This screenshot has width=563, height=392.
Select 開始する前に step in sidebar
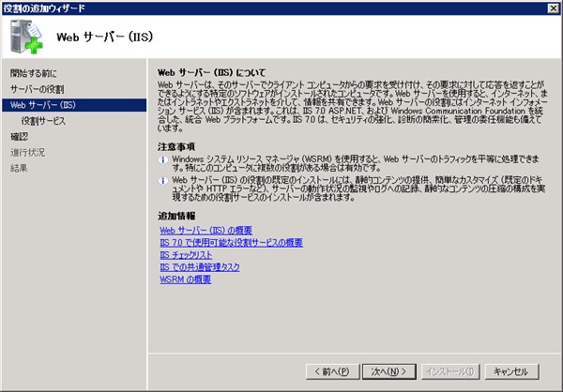(x=34, y=73)
